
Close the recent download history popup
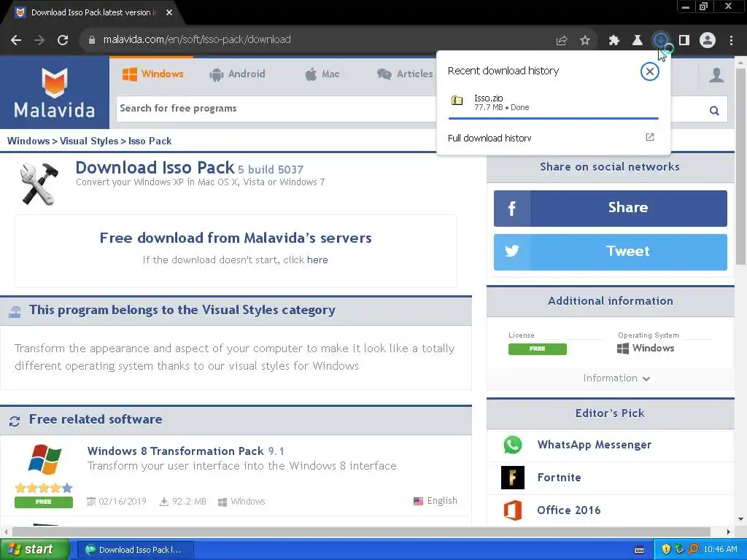pos(649,71)
